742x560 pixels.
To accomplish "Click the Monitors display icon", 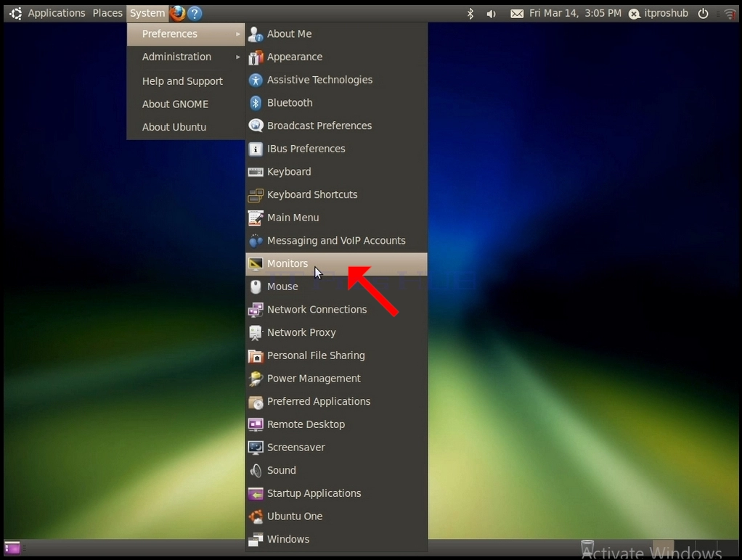I will click(x=256, y=263).
